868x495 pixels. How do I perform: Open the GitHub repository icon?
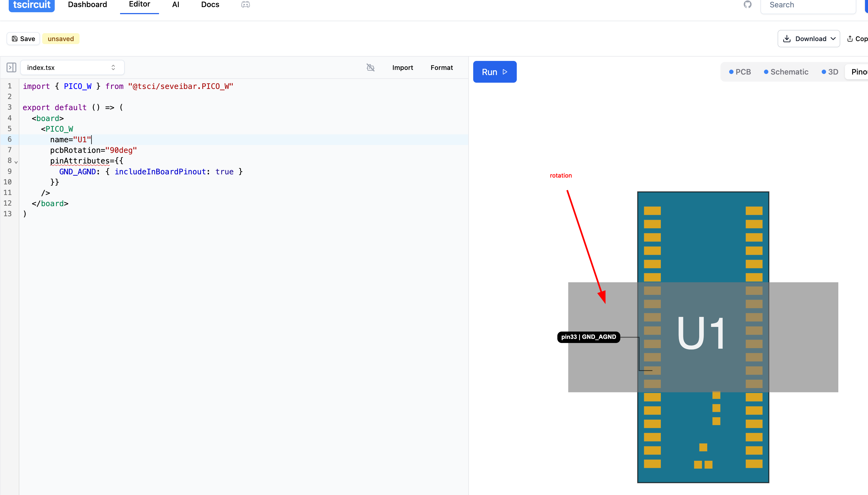747,4
